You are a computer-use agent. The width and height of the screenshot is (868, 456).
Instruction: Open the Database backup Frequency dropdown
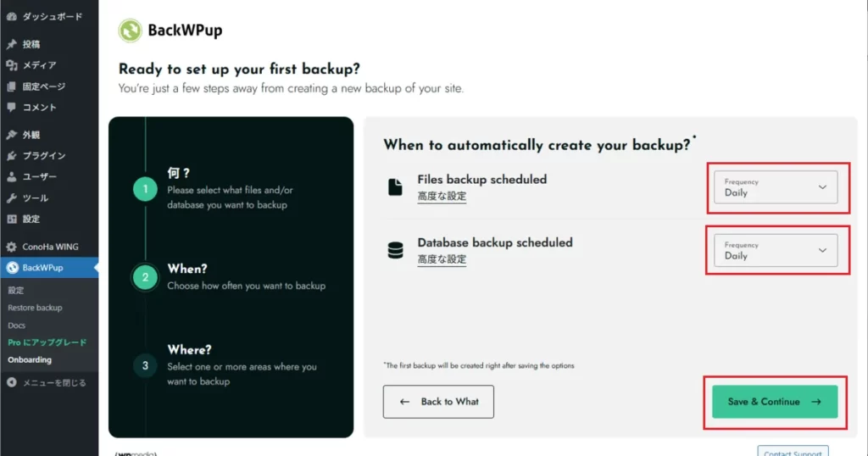point(776,250)
